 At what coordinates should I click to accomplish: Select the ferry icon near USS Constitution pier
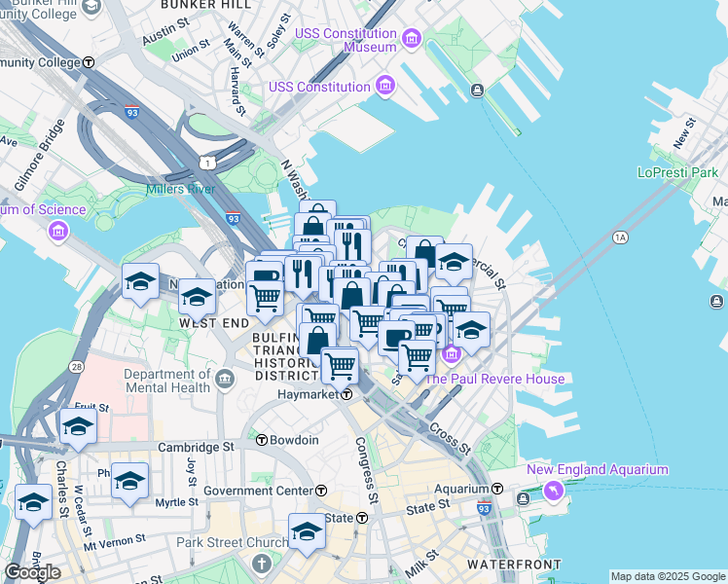[477, 91]
